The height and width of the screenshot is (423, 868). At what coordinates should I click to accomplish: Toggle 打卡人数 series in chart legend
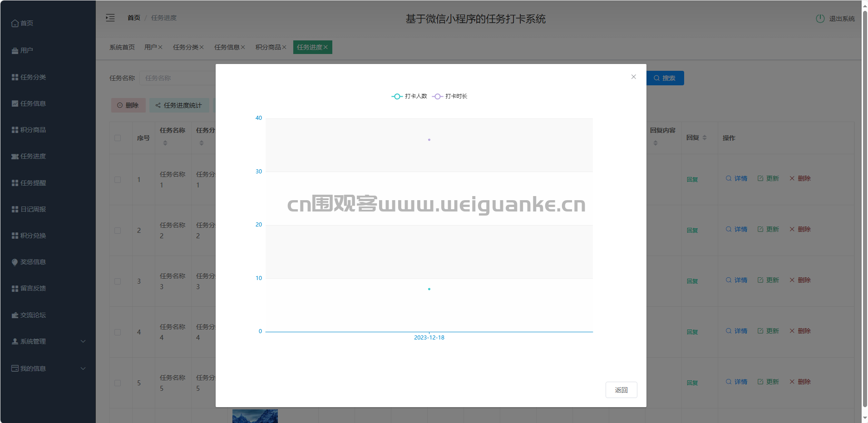tap(409, 96)
